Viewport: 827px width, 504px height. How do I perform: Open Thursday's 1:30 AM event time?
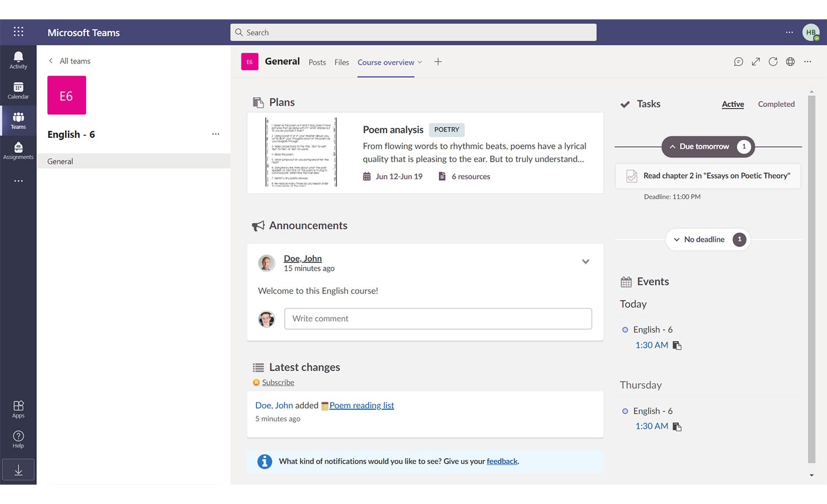click(652, 426)
